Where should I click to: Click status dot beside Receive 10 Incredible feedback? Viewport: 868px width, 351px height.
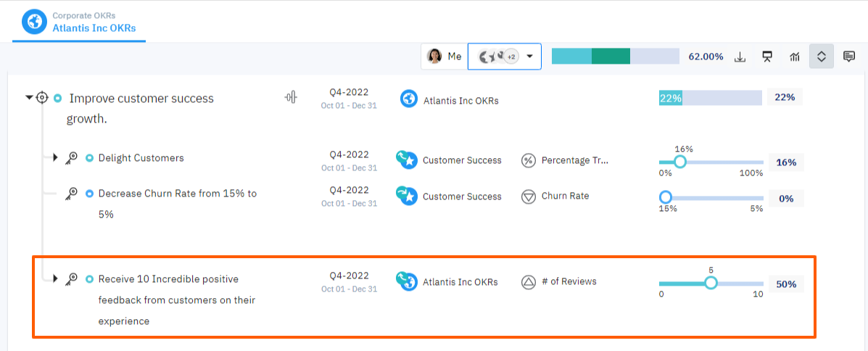[90, 279]
